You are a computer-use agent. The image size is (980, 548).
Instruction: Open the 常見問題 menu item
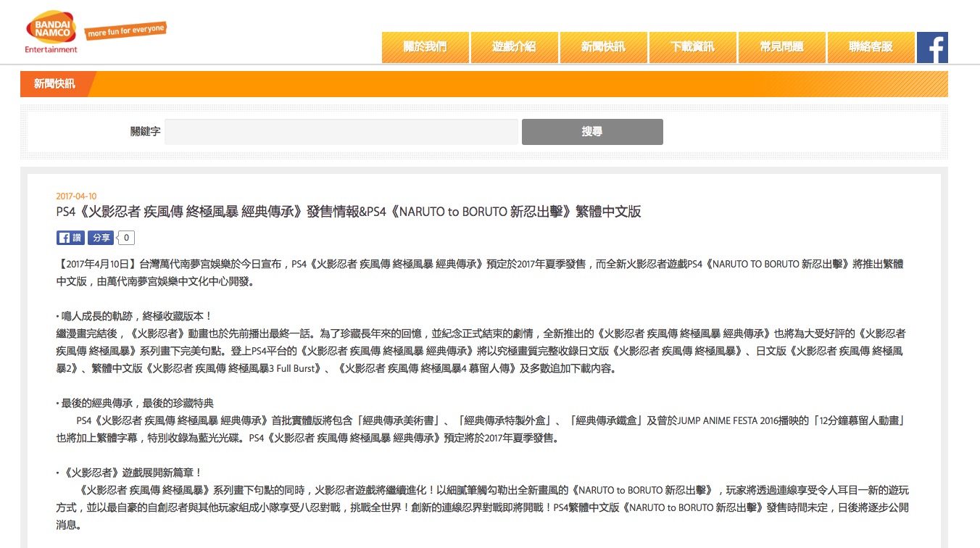(x=781, y=47)
